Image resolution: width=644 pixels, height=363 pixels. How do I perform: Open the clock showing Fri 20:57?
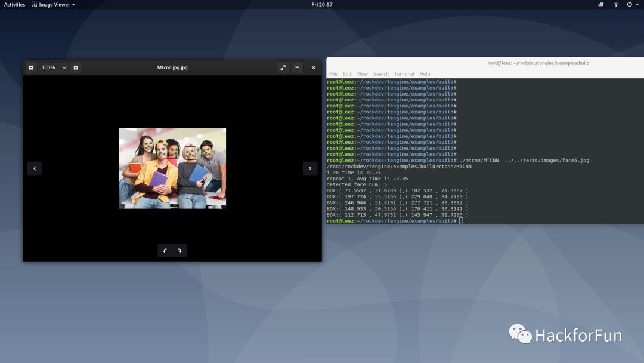point(322,5)
